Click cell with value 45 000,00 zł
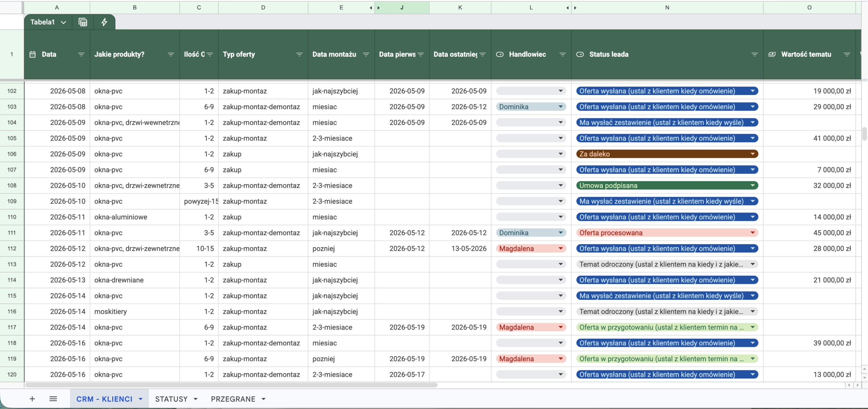The image size is (868, 409). (809, 233)
